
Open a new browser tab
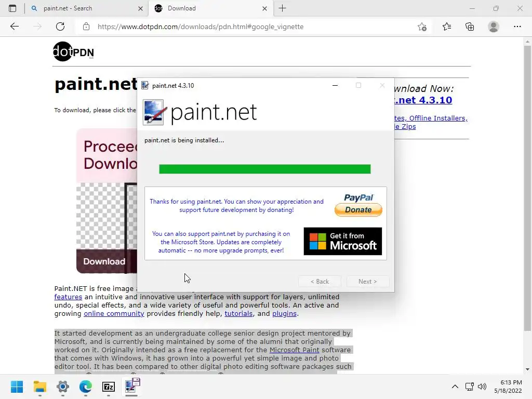[x=282, y=8]
